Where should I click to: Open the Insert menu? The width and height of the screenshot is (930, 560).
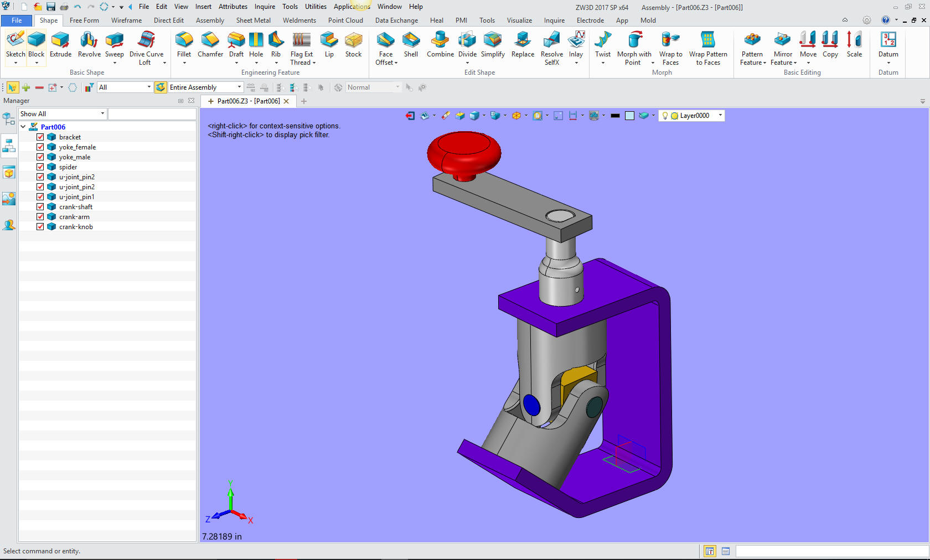[x=203, y=7]
